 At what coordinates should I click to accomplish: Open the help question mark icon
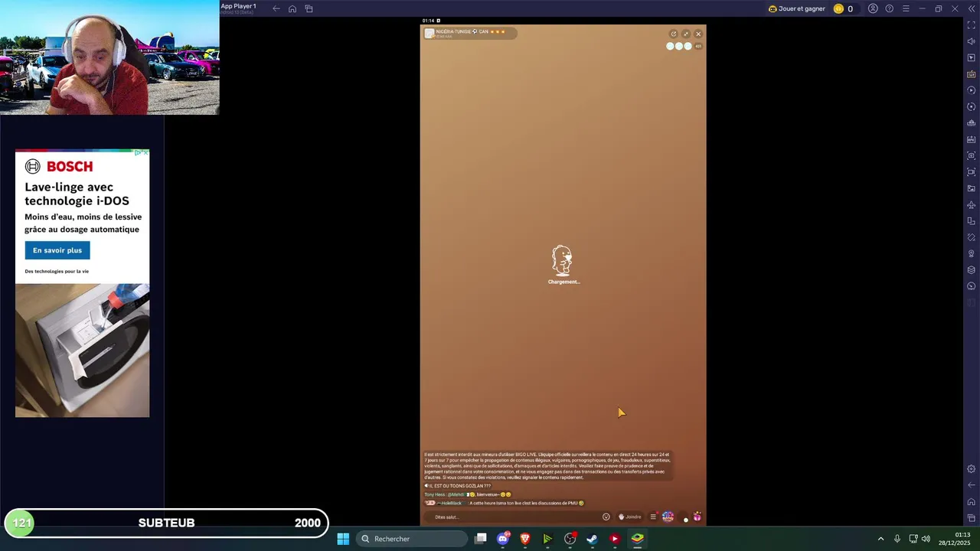[889, 8]
